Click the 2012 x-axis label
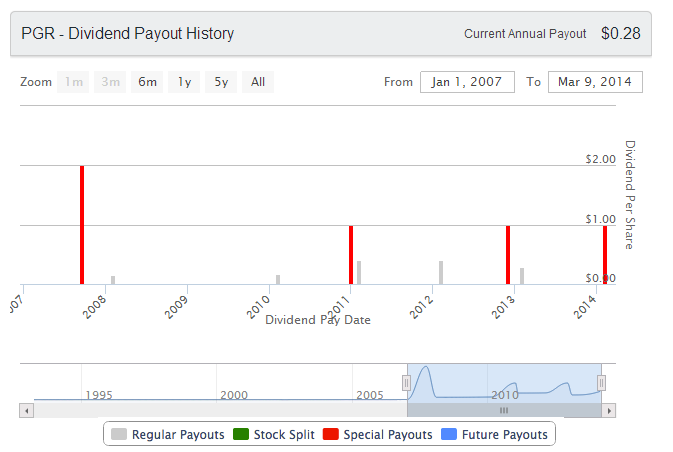This screenshot has width=673, height=452. click(x=421, y=307)
